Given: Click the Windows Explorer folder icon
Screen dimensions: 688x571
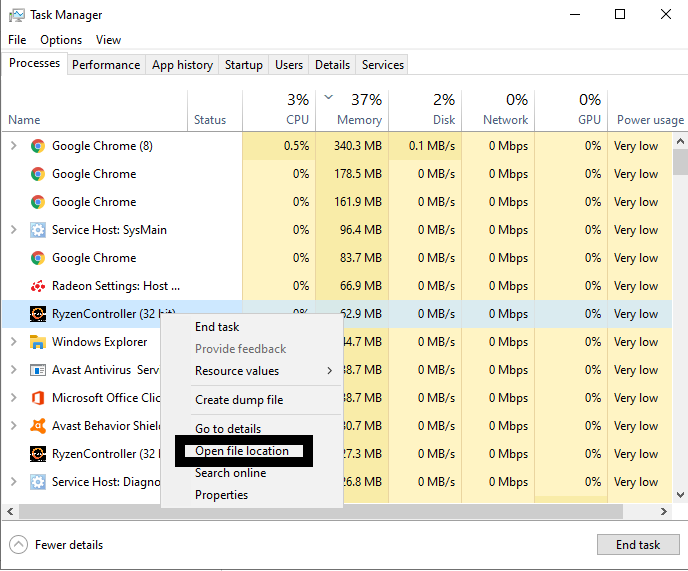Looking at the screenshot, I should click(38, 342).
